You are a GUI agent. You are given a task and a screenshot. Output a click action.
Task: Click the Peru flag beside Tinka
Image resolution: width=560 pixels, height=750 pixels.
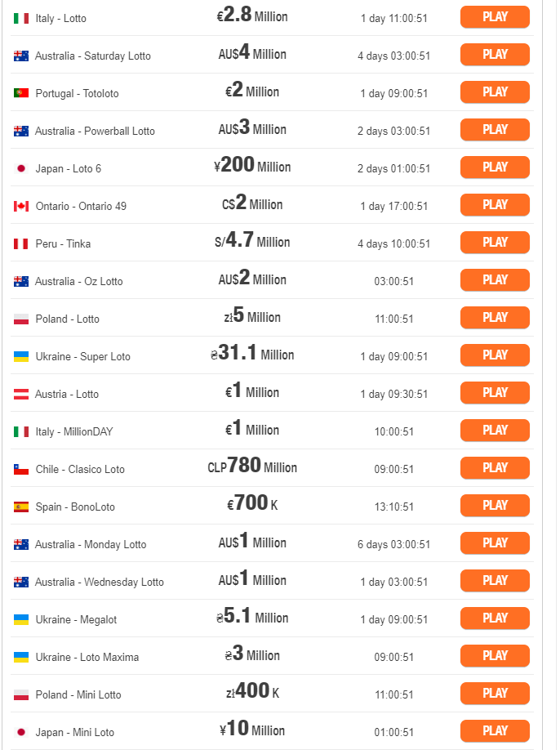coord(21,244)
